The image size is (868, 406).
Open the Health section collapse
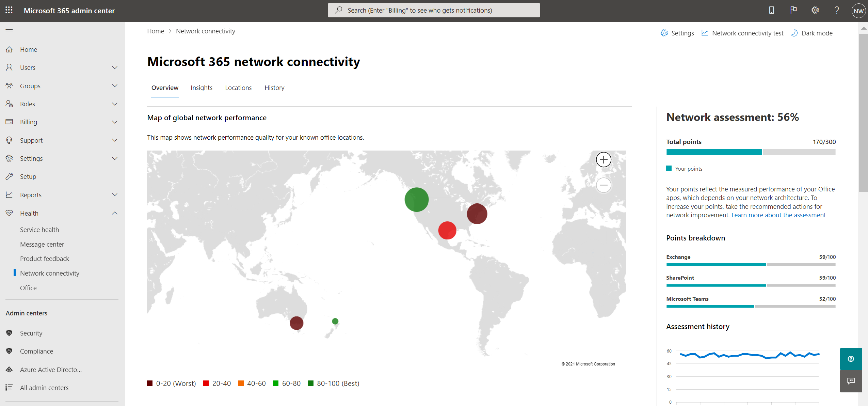115,213
